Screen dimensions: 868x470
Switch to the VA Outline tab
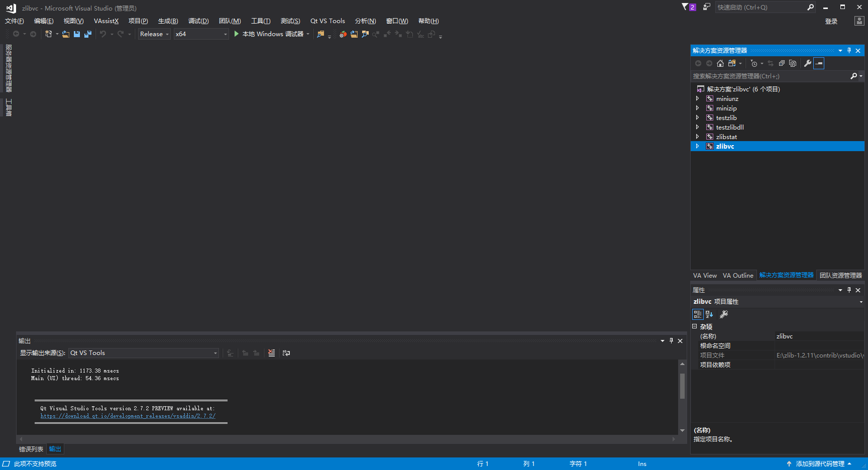click(738, 276)
